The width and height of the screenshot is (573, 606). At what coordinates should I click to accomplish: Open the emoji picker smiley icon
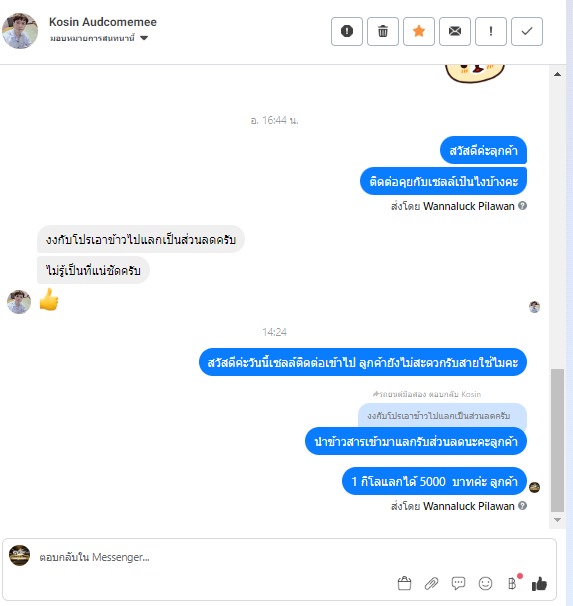[485, 583]
